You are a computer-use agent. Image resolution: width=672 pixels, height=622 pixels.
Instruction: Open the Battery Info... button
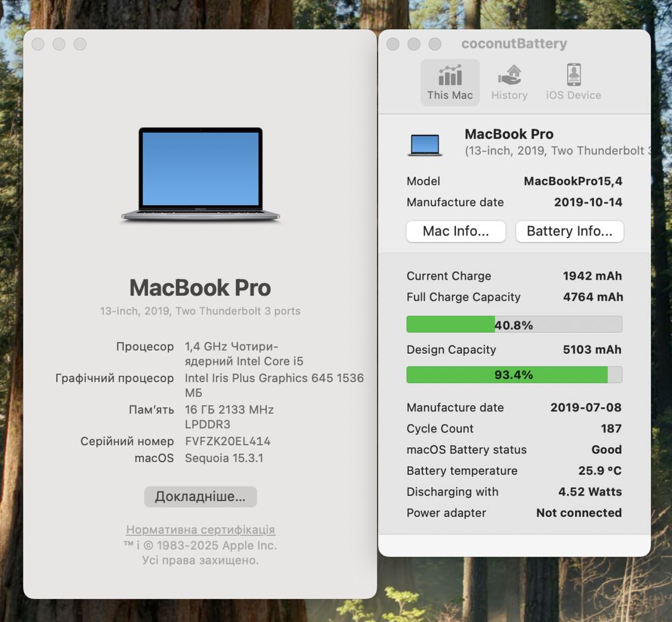(x=570, y=231)
